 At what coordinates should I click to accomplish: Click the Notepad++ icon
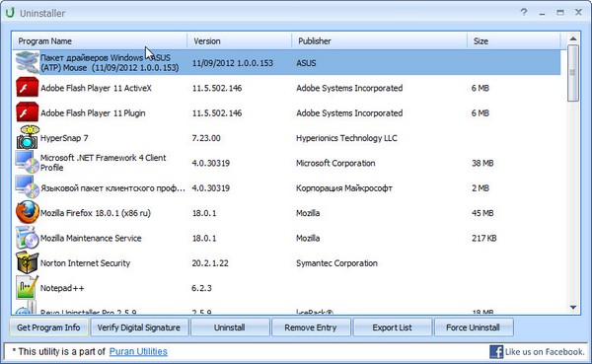[27, 287]
